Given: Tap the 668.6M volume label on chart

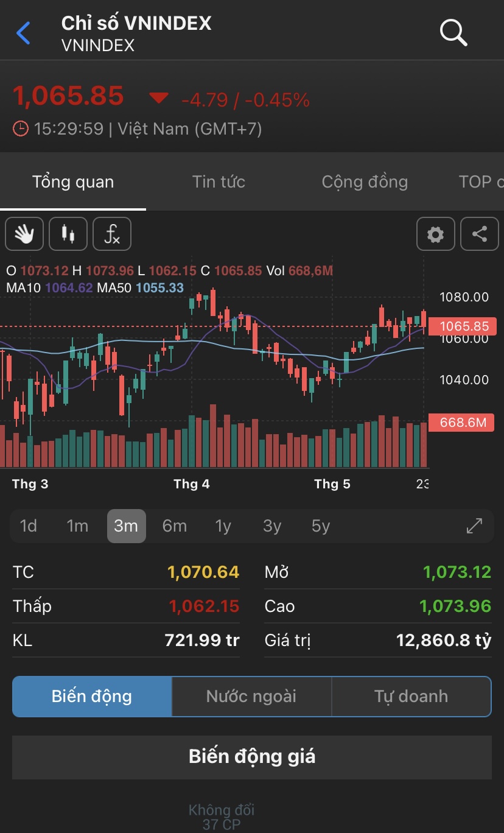Looking at the screenshot, I should [x=463, y=422].
